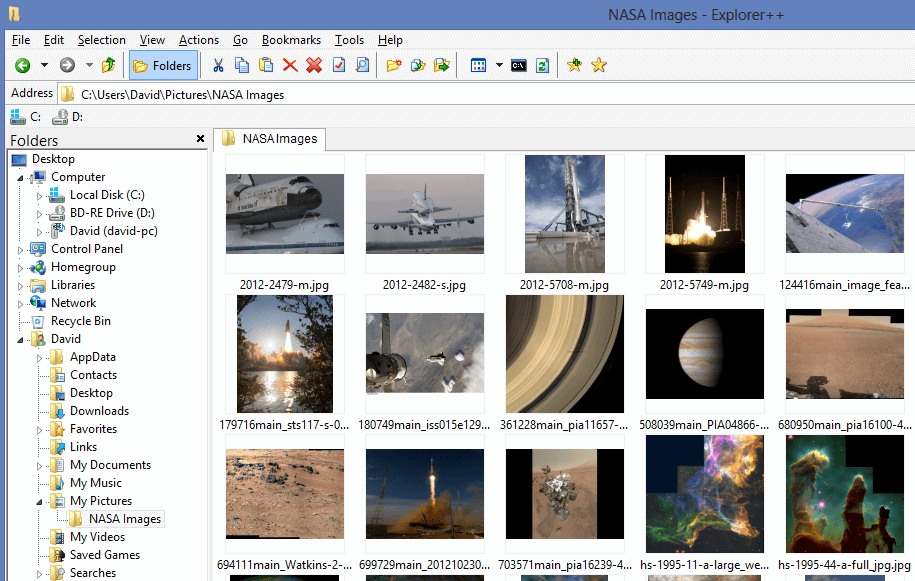Switch to drive D: in drives bar
Image resolution: width=915 pixels, height=581 pixels.
(x=68, y=117)
